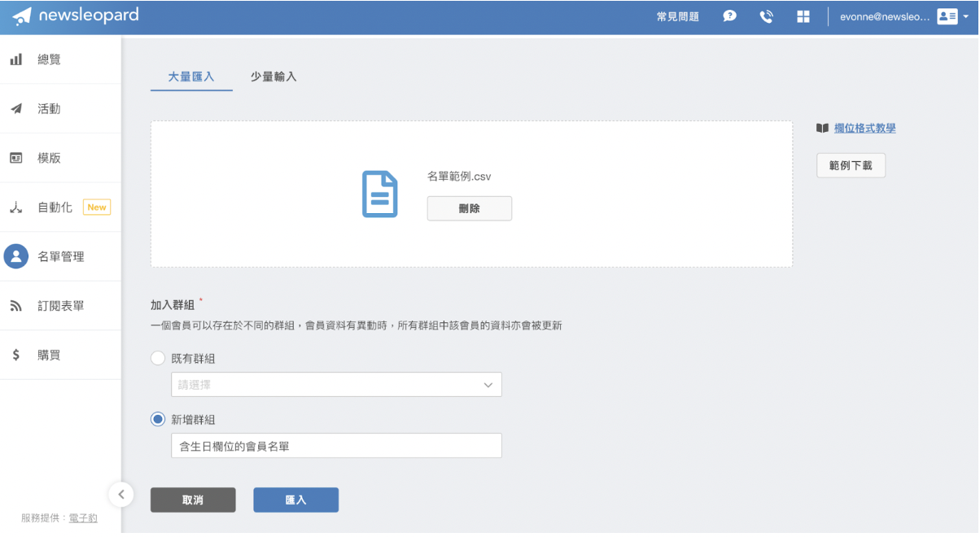Click the 購買 dollar sign icon
This screenshot has height=537, width=980.
pyautogui.click(x=16, y=355)
